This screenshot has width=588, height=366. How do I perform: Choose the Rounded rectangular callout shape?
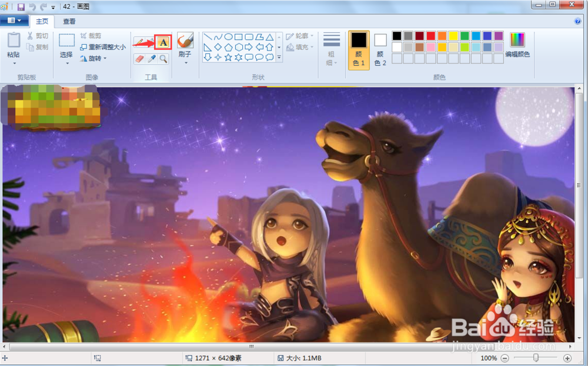[x=249, y=58]
